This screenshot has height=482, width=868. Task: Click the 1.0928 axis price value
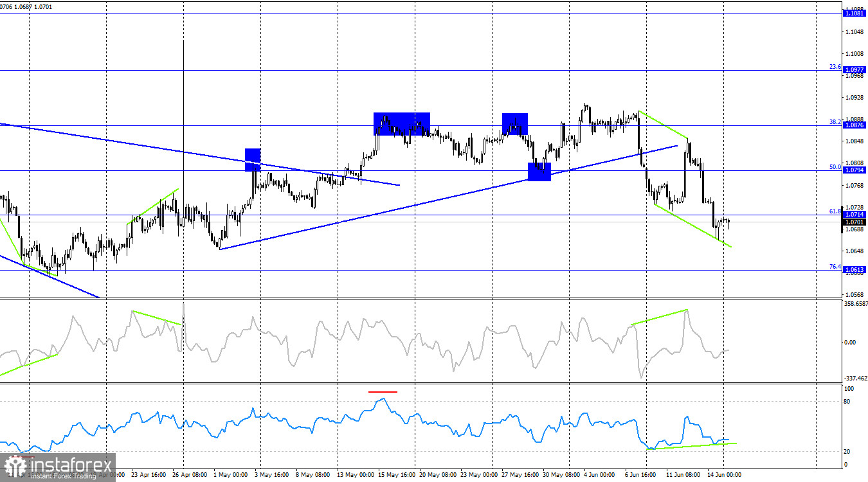pos(854,98)
